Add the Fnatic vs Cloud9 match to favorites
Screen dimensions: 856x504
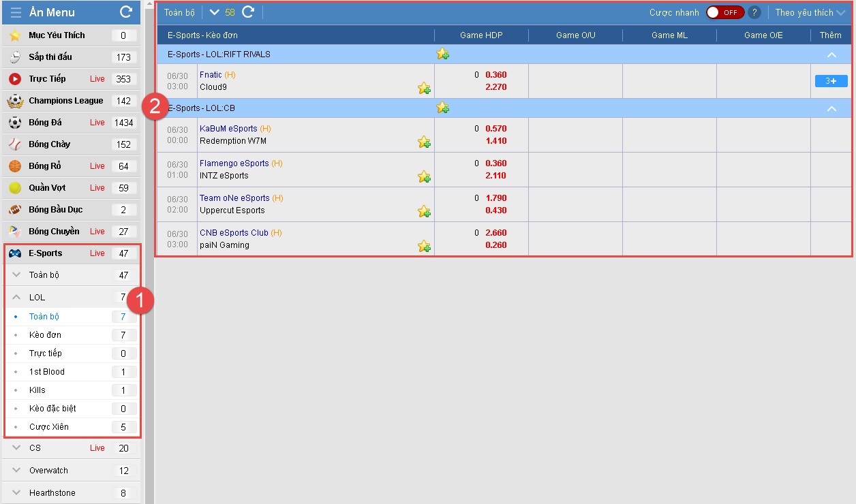[x=424, y=88]
